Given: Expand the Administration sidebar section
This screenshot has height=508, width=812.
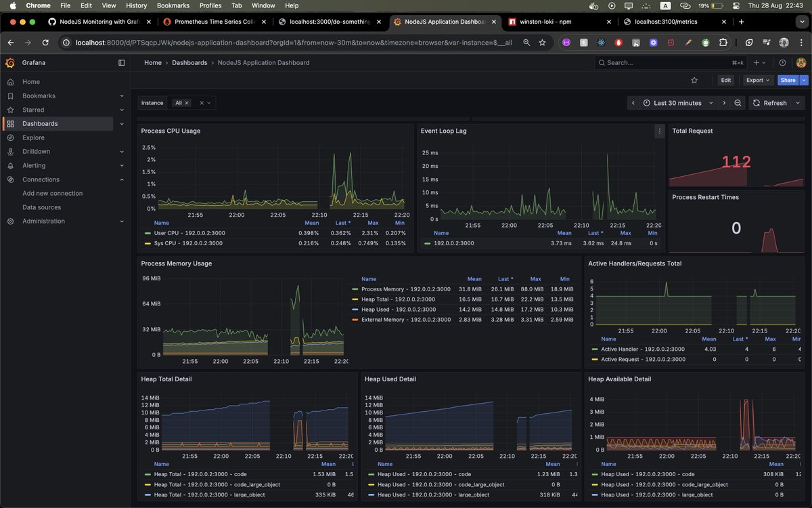Looking at the screenshot, I should [x=122, y=221].
